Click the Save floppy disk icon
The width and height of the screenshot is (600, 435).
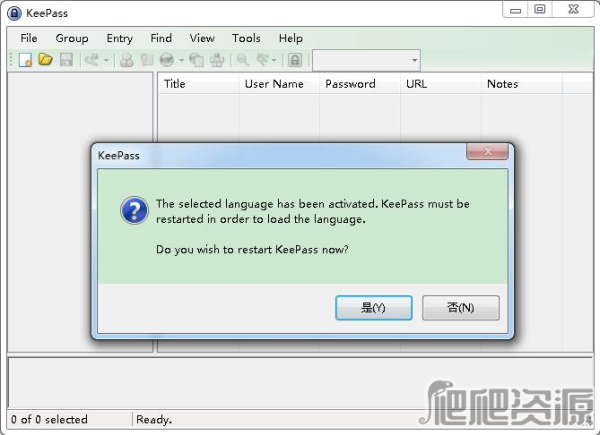tap(66, 60)
